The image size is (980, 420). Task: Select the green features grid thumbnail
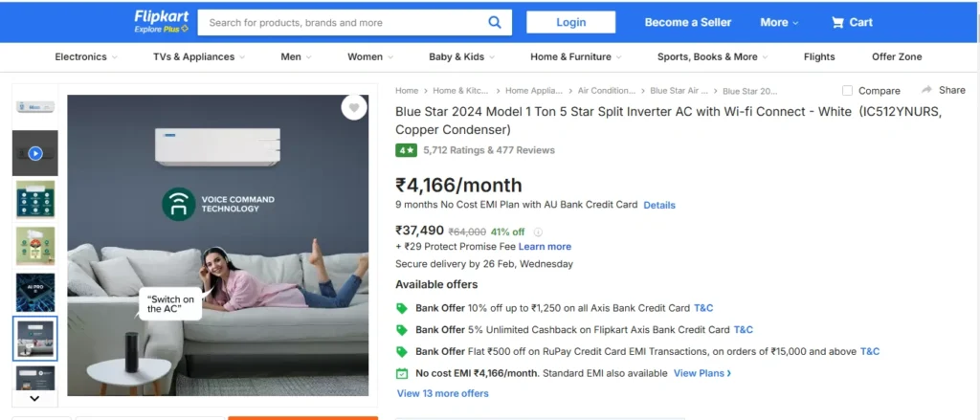coord(35,199)
